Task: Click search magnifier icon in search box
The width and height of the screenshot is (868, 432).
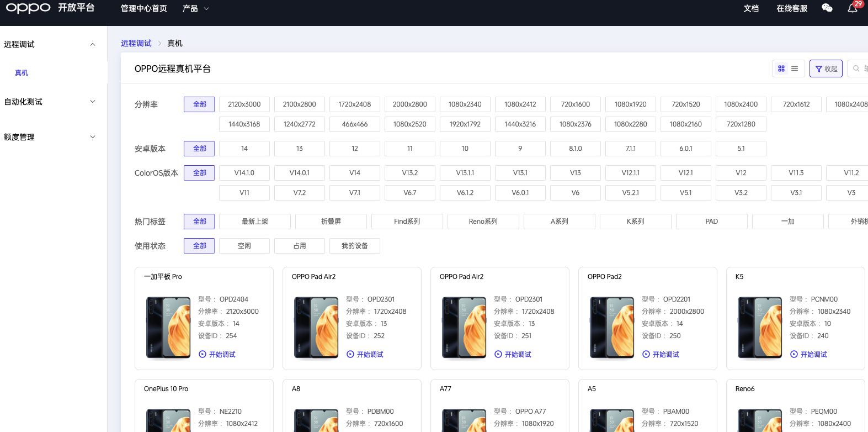Action: [856, 69]
